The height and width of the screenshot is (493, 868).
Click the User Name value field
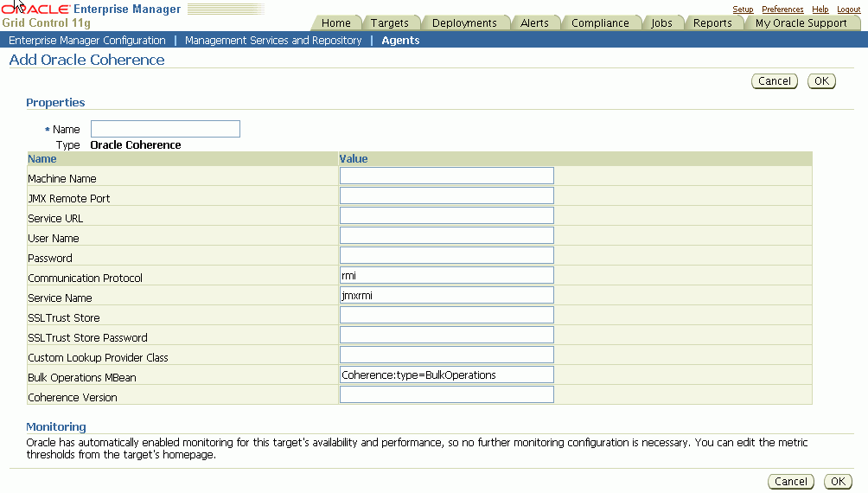click(447, 235)
